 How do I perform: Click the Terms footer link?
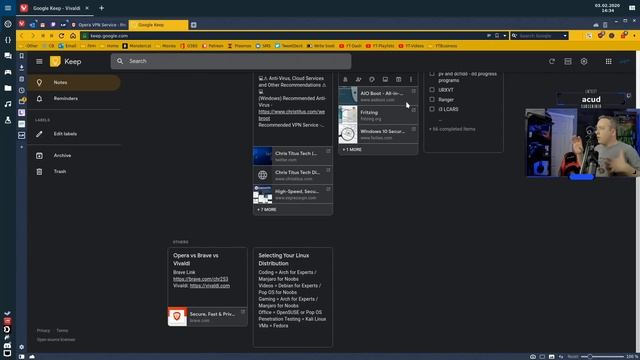pyautogui.click(x=62, y=330)
